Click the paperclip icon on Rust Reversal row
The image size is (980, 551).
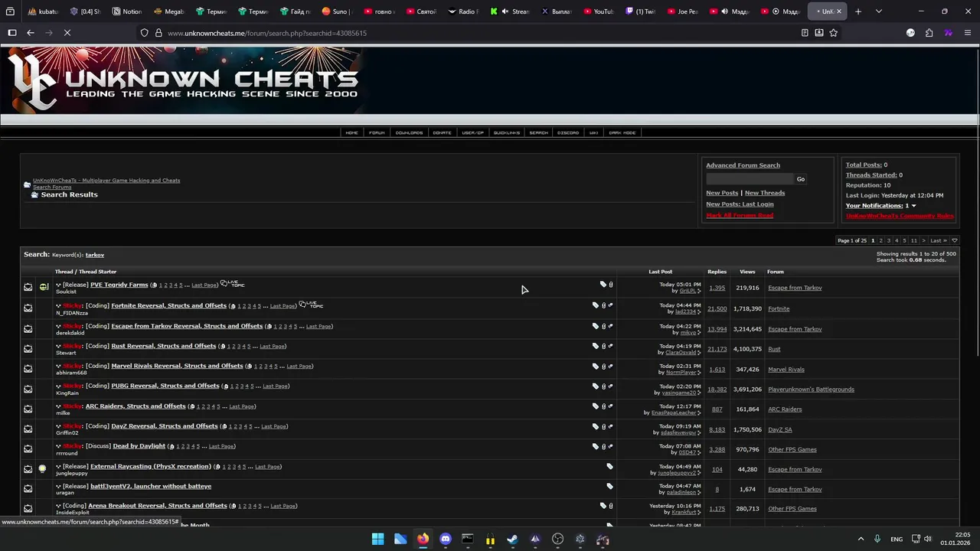(603, 346)
